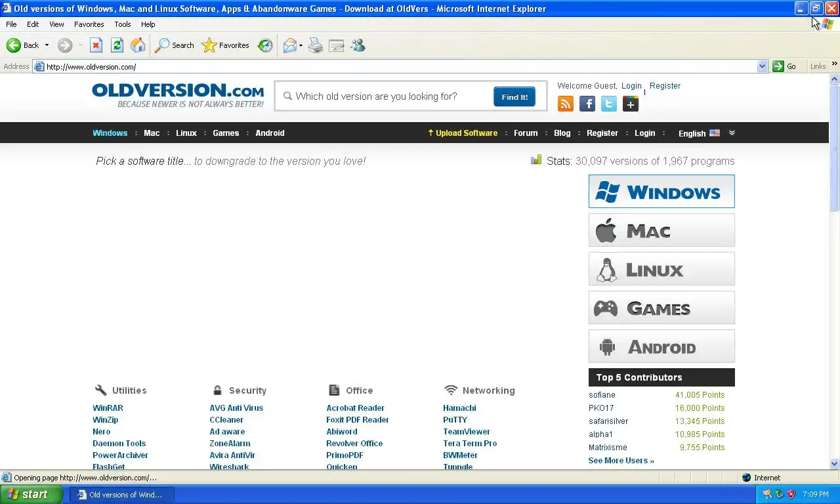Click the stats bar chart icon
Image resolution: width=840 pixels, height=504 pixels.
click(x=536, y=159)
